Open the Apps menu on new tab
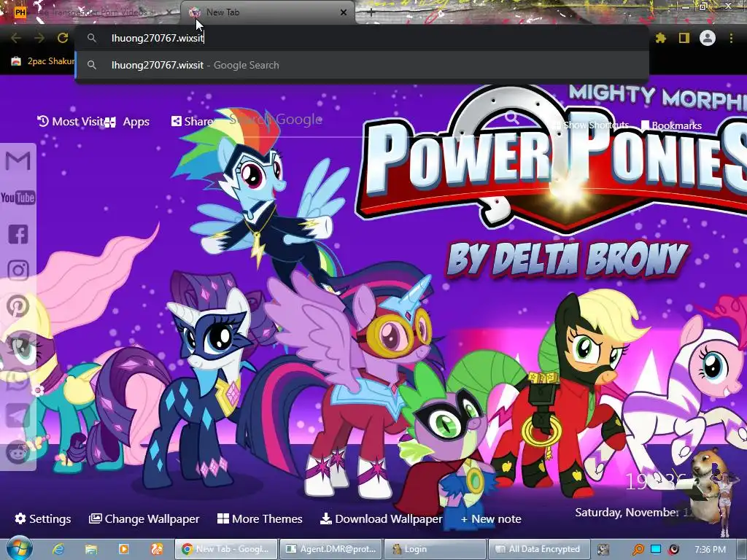Screen dimensions: 747x560 [127, 122]
